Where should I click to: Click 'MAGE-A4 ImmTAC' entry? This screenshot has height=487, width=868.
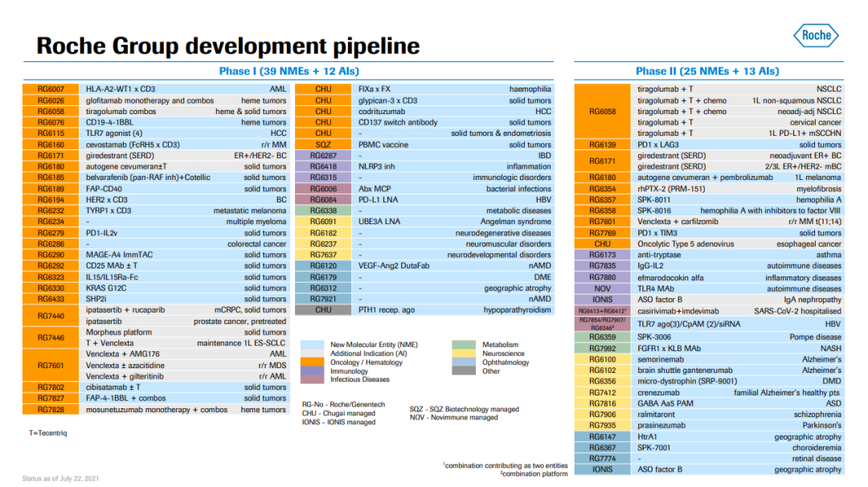click(119, 255)
